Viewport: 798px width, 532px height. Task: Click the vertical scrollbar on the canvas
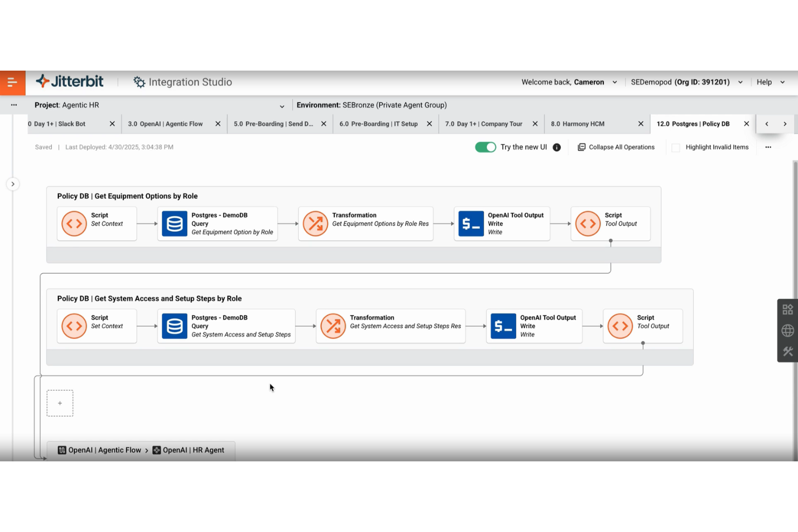pyautogui.click(x=795, y=310)
